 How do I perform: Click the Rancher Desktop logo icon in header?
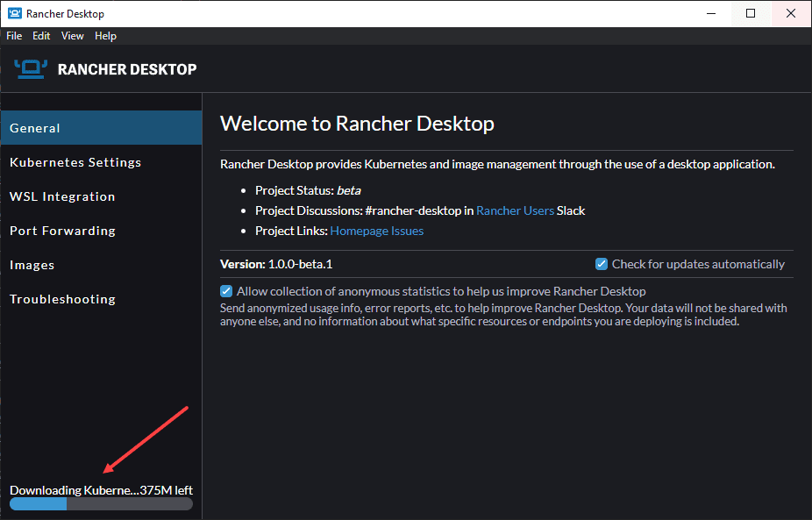pyautogui.click(x=31, y=69)
